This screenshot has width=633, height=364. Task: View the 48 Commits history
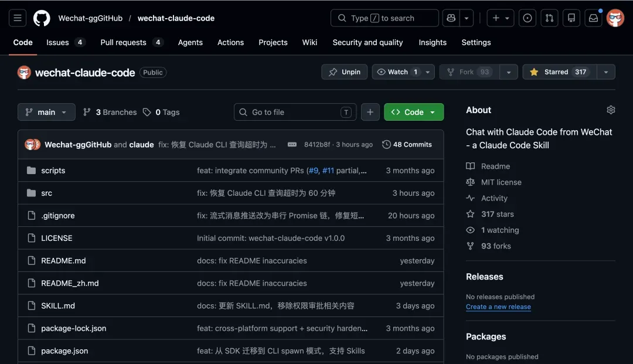pos(407,144)
